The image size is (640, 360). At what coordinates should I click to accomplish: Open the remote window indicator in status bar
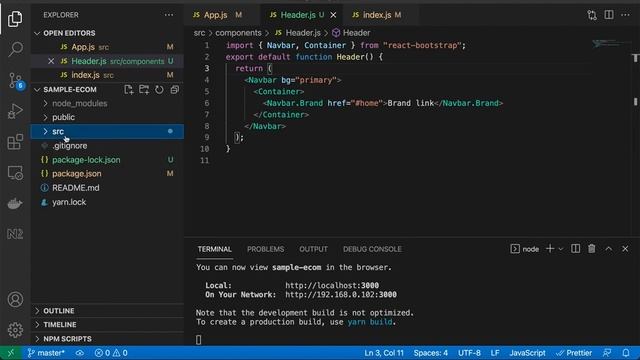(x=11, y=353)
